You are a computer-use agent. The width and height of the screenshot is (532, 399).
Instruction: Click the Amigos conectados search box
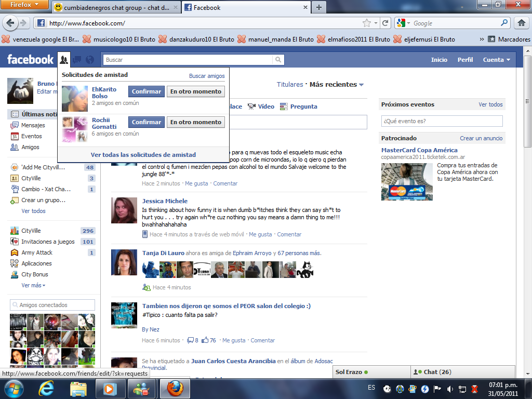(52, 305)
